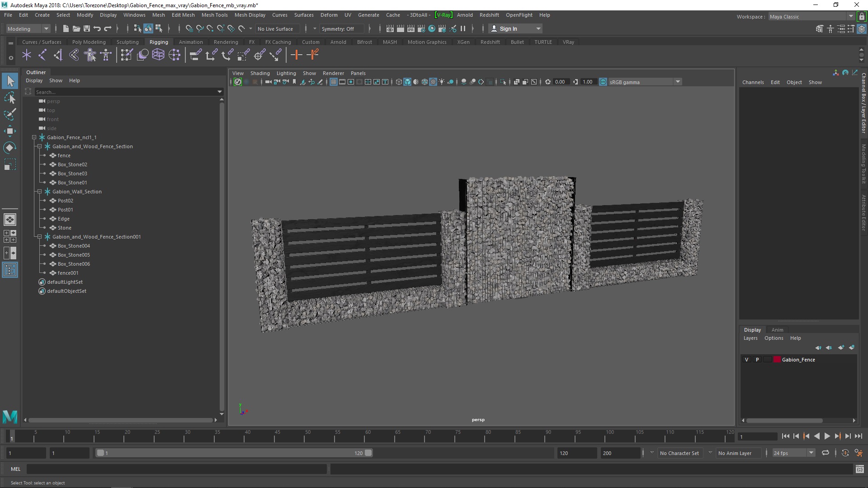The height and width of the screenshot is (488, 868).
Task: Open the Outliner search options dropdown arrow
Action: click(220, 92)
